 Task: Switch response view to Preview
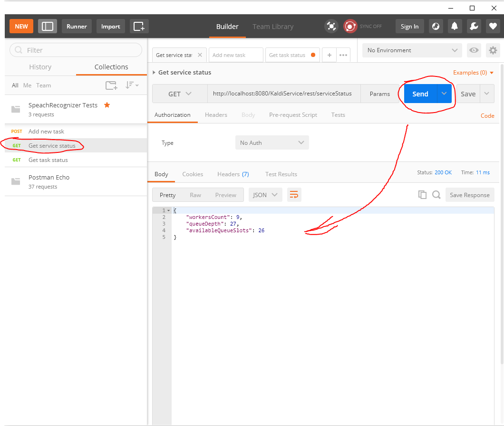click(226, 195)
